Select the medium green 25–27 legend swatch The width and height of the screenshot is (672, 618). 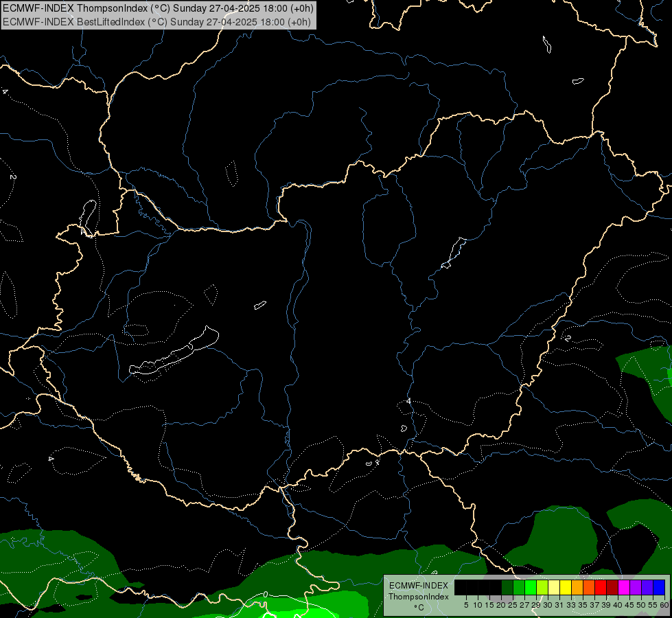519,587
